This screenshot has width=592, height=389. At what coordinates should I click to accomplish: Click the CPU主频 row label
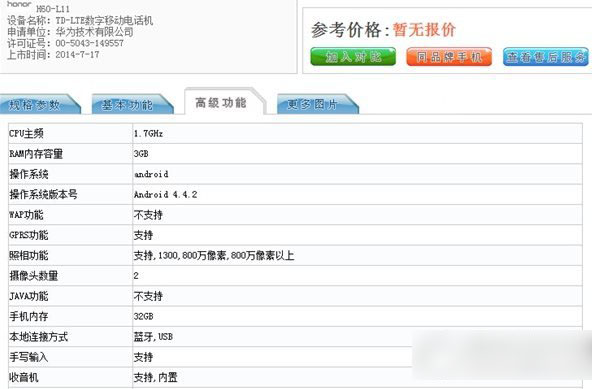[26, 133]
